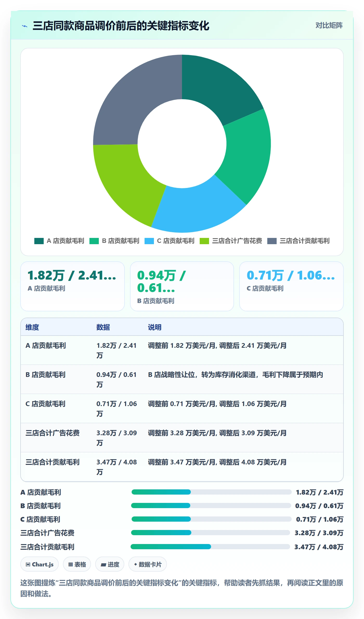Click the table-grid icon in 表格 chip
Viewport: 364px width, 619px height.
click(x=70, y=565)
